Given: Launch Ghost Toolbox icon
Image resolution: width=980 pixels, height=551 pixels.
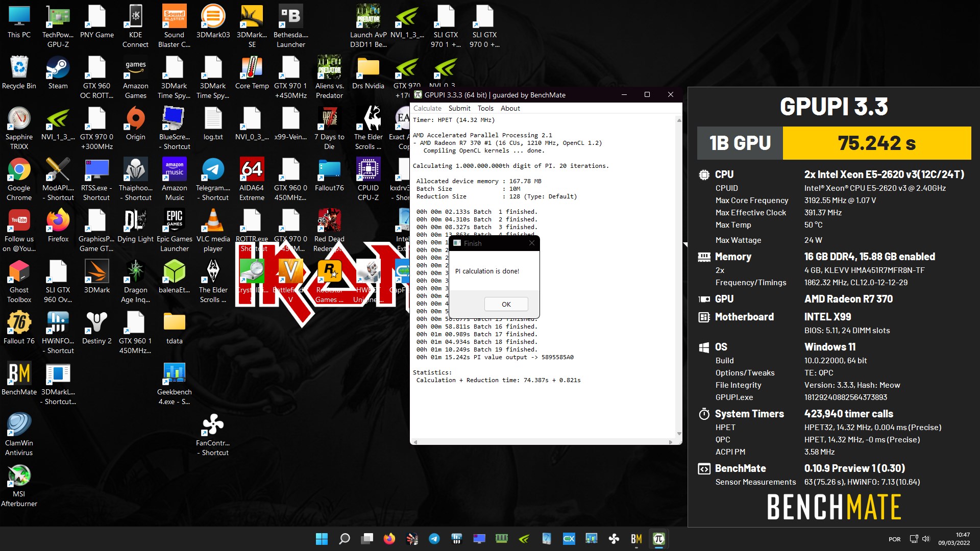Looking at the screenshot, I should (19, 282).
